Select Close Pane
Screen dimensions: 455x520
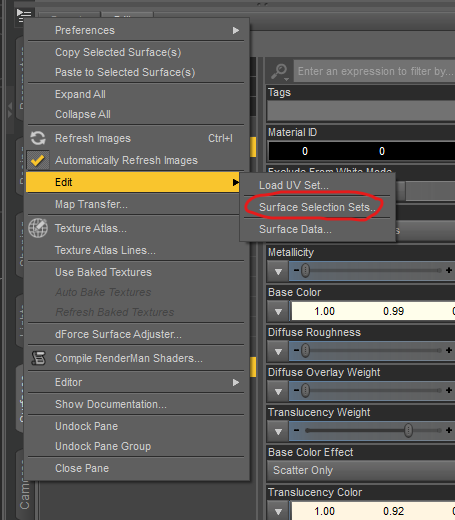136,468
